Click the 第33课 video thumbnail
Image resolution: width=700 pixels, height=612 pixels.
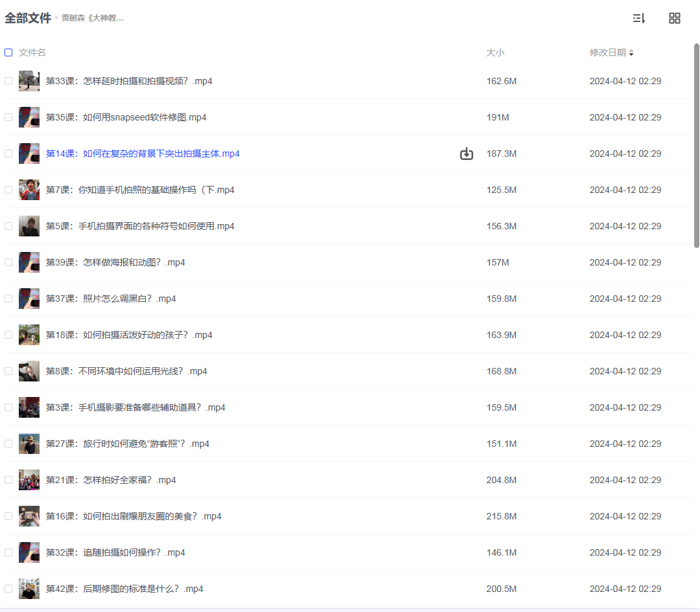click(x=29, y=81)
